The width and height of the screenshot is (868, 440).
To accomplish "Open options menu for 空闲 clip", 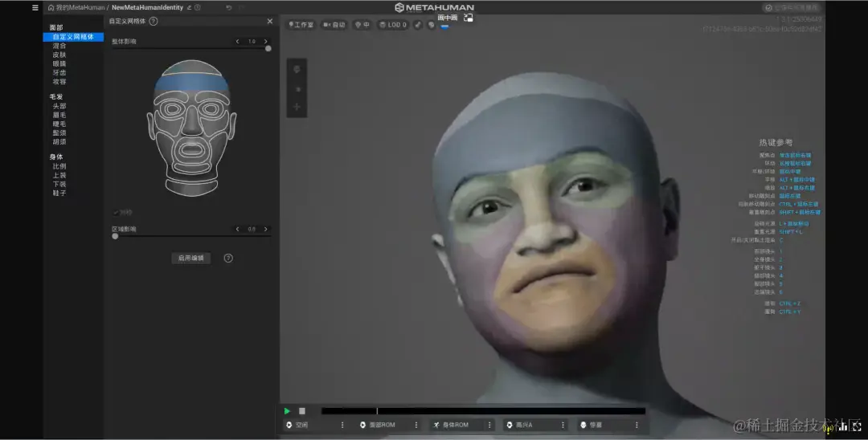I will pyautogui.click(x=342, y=425).
